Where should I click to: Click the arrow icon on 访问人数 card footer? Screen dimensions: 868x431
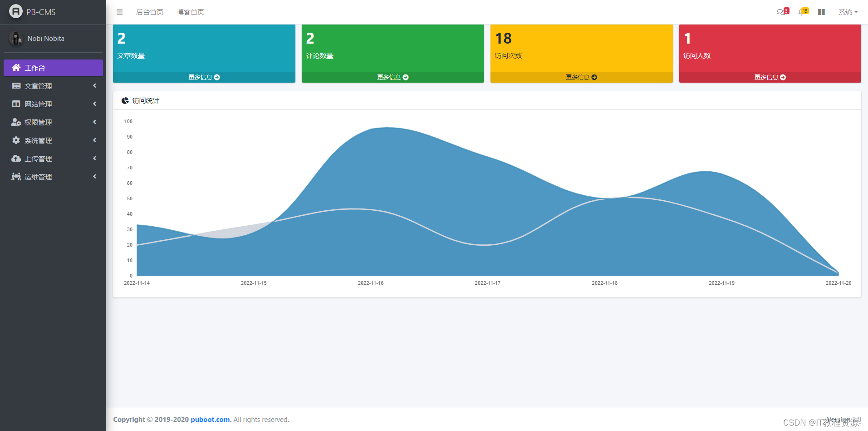point(783,77)
